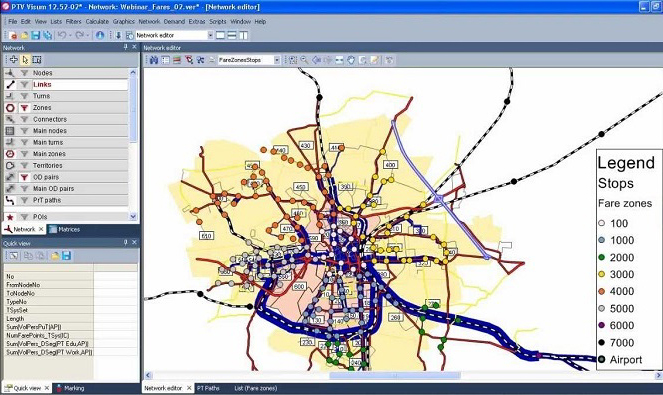Click the binoculars Find icon
Viewport: 663px width, 395px height.
(x=154, y=60)
